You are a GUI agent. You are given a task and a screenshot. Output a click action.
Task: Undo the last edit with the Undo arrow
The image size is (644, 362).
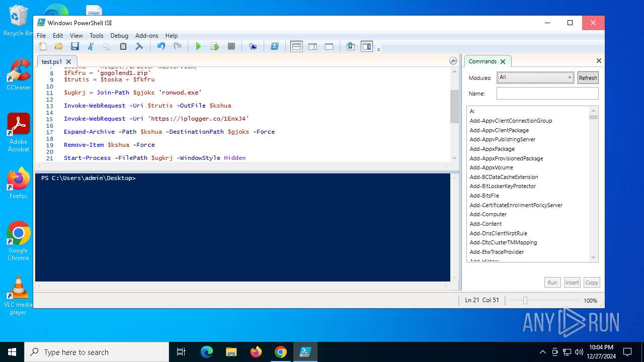click(x=161, y=46)
